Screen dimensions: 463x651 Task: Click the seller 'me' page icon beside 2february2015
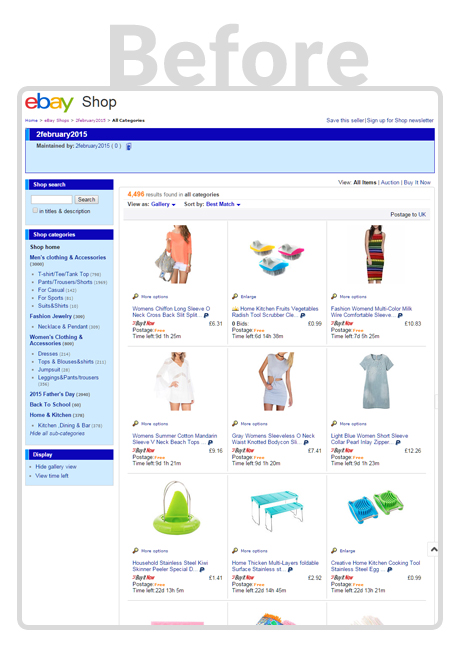coord(129,146)
